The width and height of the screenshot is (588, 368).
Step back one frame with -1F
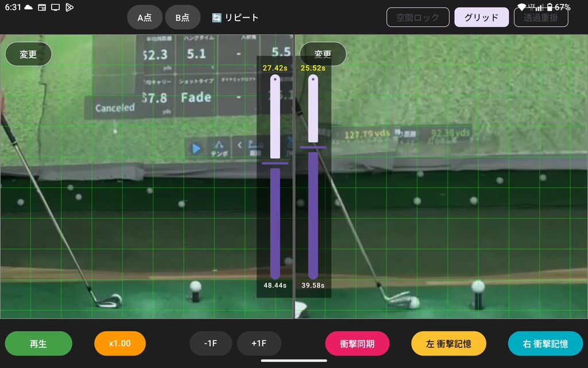pos(210,343)
